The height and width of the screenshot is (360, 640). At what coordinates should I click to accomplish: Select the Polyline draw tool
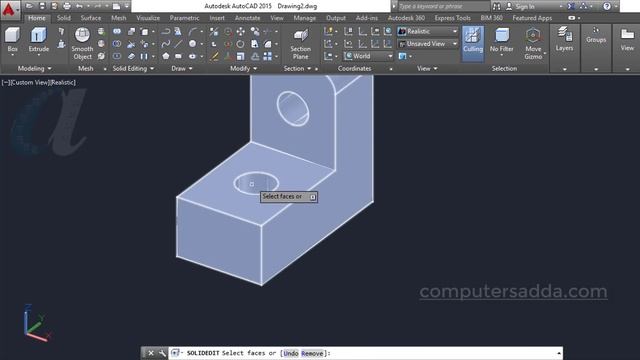(x=166, y=31)
